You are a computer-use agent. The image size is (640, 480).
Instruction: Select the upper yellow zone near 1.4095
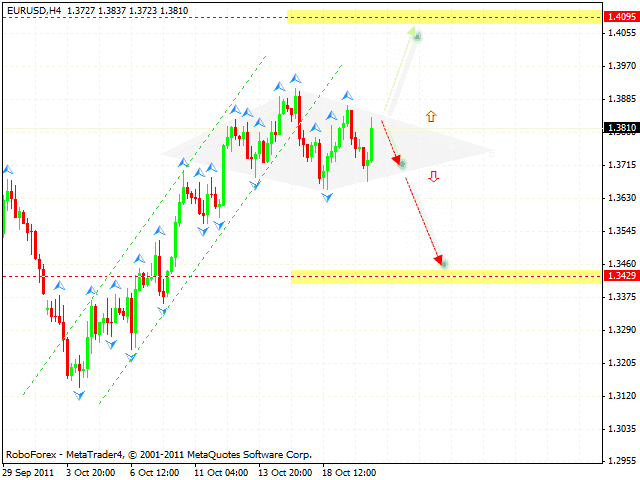[444, 17]
